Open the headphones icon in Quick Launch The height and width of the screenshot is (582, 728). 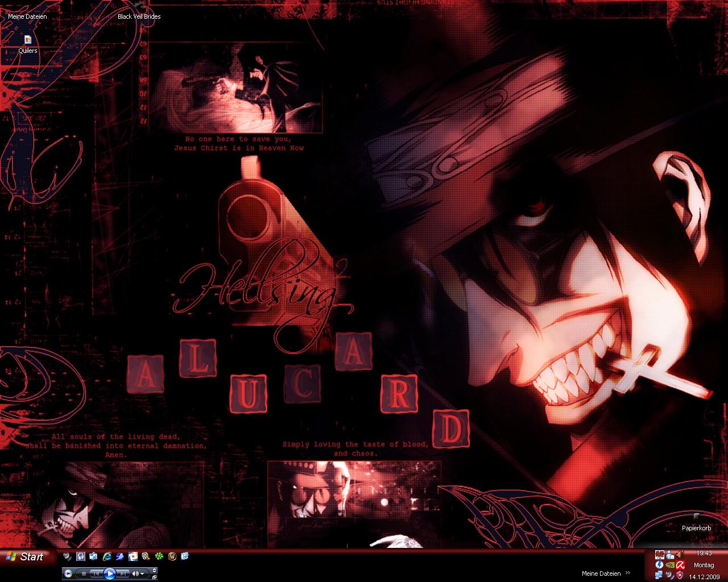click(x=81, y=556)
